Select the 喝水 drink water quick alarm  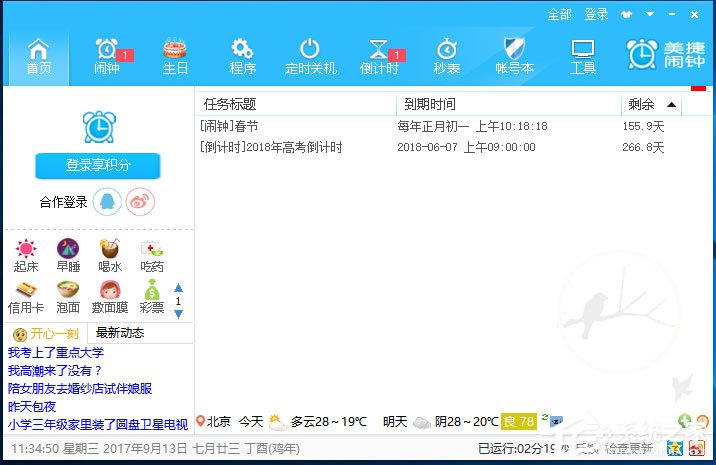coord(110,256)
